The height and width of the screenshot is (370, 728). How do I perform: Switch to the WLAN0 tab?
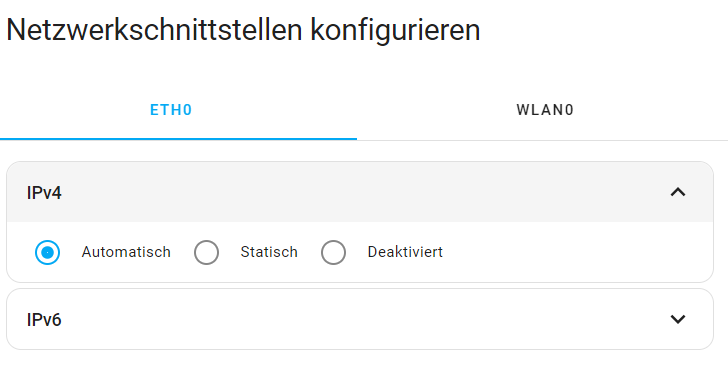[x=545, y=110]
